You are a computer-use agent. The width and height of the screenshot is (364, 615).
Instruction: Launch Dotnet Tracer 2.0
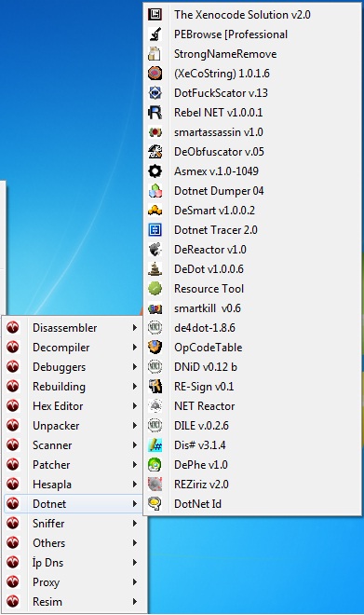click(x=252, y=230)
